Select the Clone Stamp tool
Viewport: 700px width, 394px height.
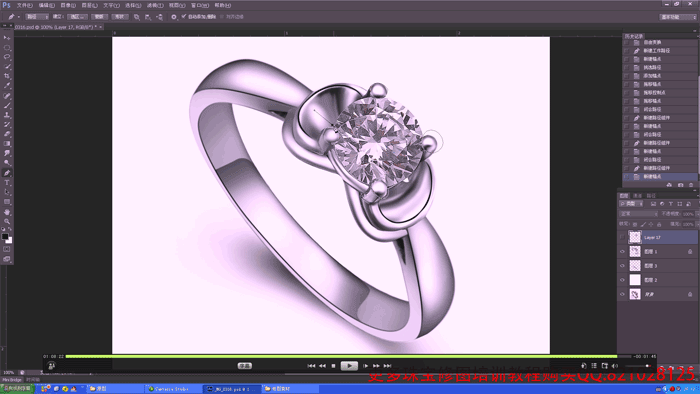pos(7,115)
